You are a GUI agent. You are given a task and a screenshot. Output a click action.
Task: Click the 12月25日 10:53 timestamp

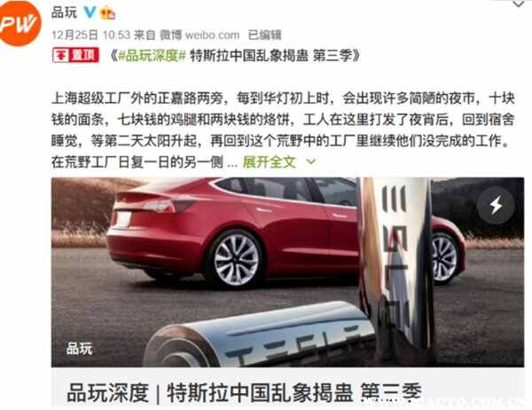coord(91,35)
